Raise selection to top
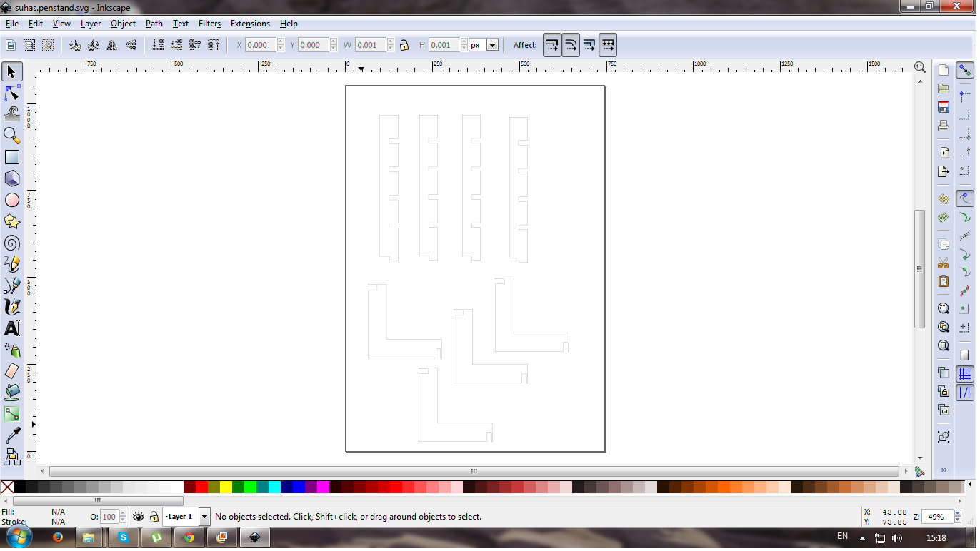The image size is (980, 551). pyautogui.click(x=214, y=45)
